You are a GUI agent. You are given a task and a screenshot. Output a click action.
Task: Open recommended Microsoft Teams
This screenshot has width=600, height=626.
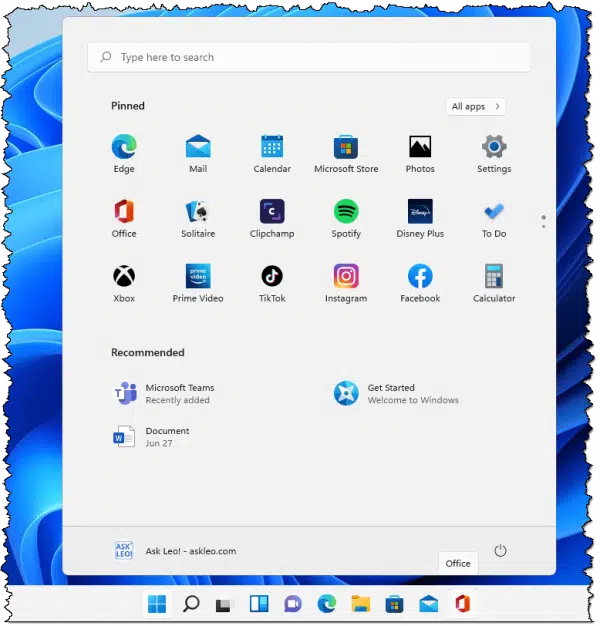pos(164,394)
